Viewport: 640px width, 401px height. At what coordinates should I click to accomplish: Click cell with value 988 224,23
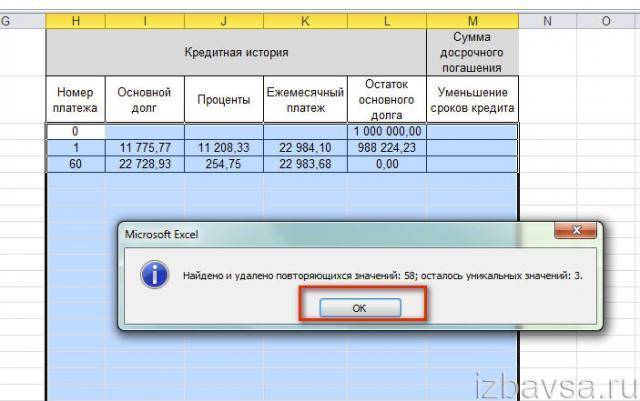tap(387, 148)
